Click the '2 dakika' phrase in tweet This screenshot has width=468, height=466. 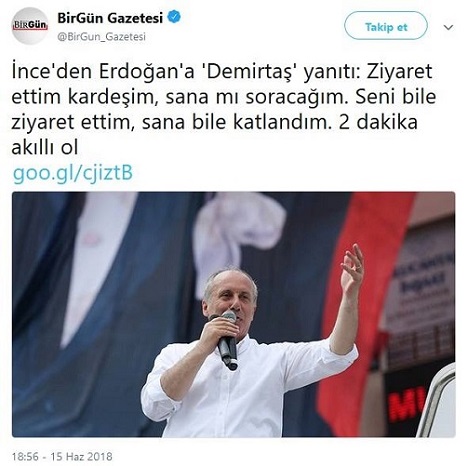pyautogui.click(x=378, y=122)
